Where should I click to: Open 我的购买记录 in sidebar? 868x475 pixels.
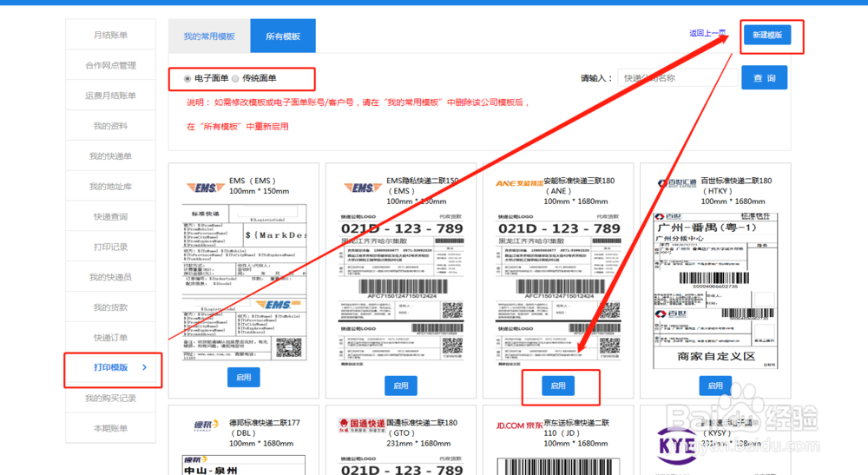pos(111,398)
